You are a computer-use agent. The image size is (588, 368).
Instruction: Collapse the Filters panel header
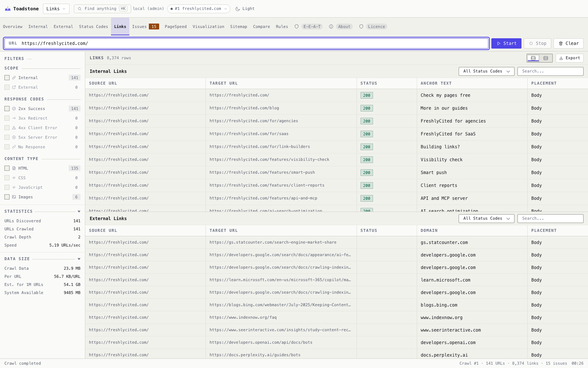(18, 59)
